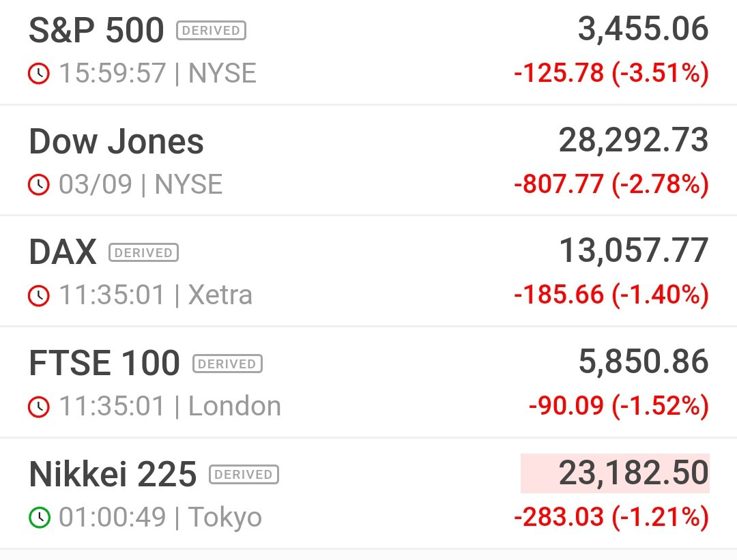
Task: Click the red clock icon under Dow Jones
Action: click(x=39, y=185)
